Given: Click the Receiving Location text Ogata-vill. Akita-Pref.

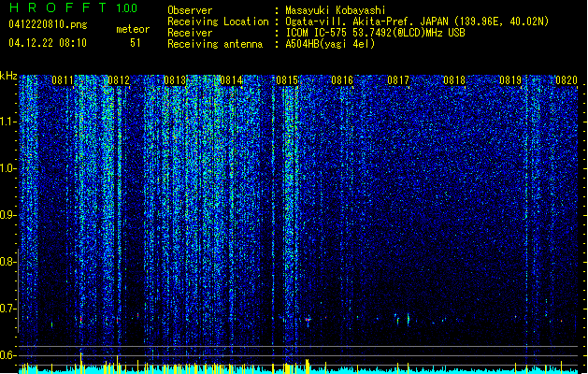Looking at the screenshot, I should coord(350,22).
